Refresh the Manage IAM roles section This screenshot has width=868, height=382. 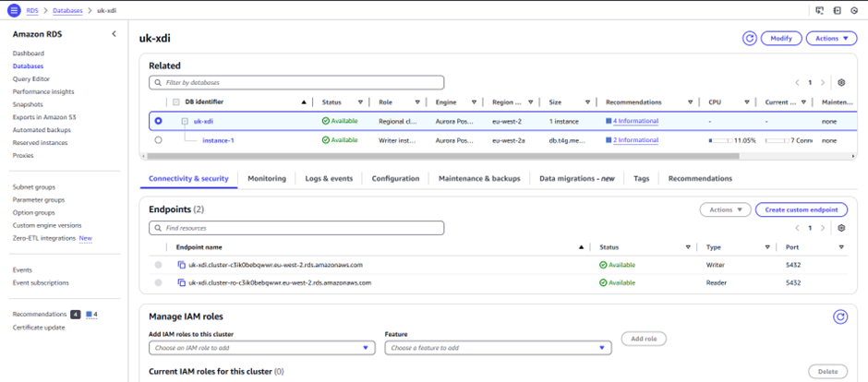point(840,316)
